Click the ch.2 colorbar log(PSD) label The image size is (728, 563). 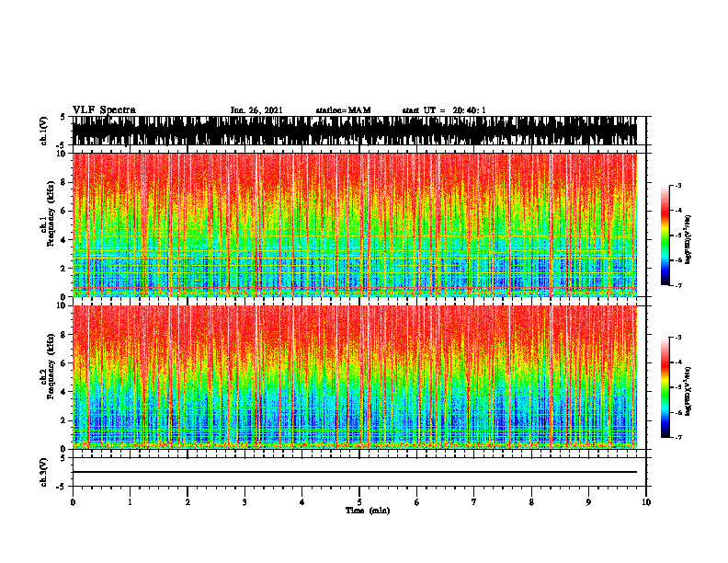[688, 390]
